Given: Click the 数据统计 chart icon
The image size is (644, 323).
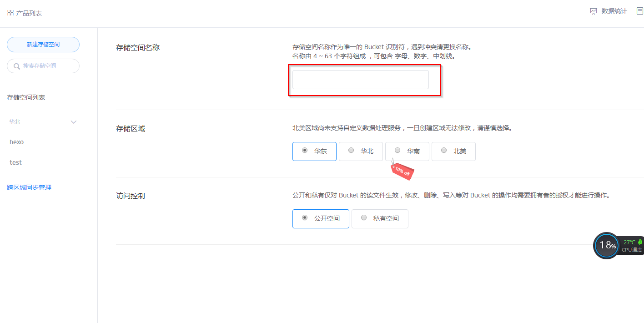Looking at the screenshot, I should click(594, 11).
